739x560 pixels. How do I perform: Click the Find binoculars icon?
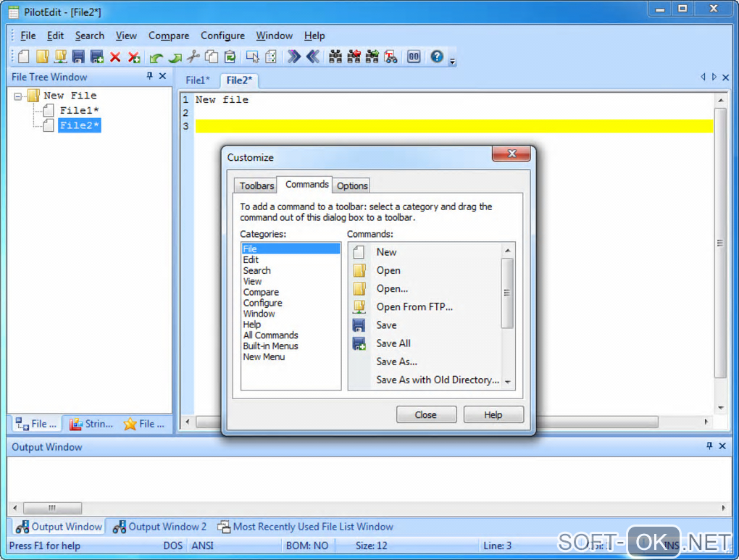coord(335,57)
